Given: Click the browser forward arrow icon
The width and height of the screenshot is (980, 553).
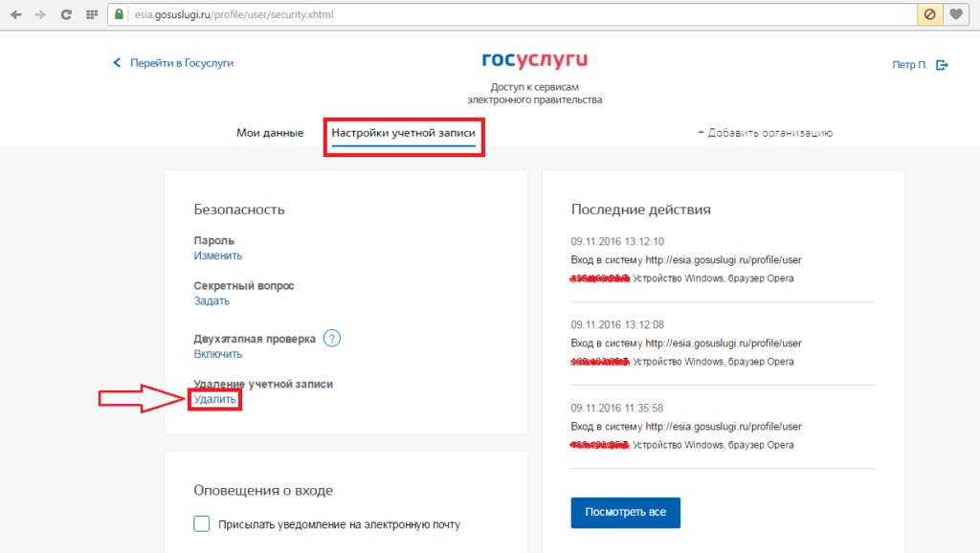Looking at the screenshot, I should pos(40,14).
